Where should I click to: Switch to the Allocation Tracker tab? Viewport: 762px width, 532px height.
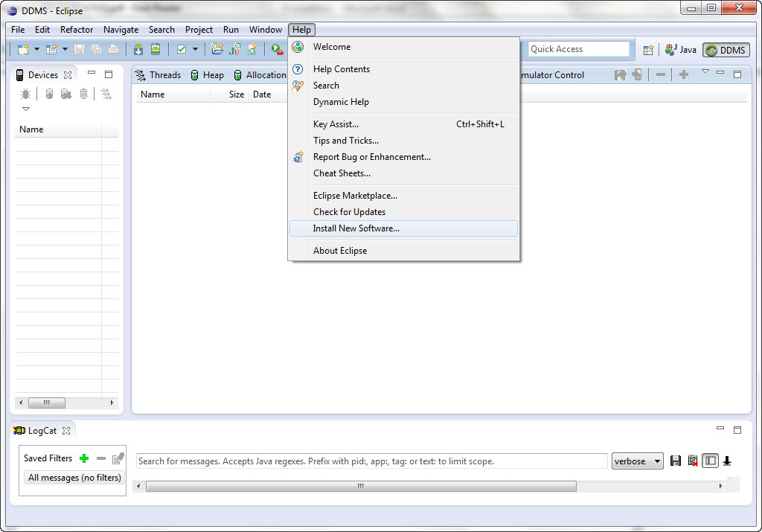(x=260, y=75)
